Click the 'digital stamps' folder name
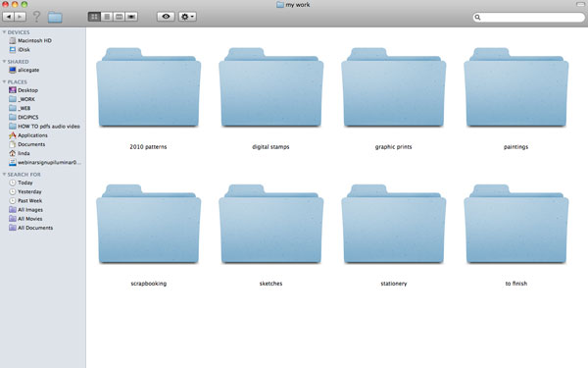 pyautogui.click(x=270, y=147)
